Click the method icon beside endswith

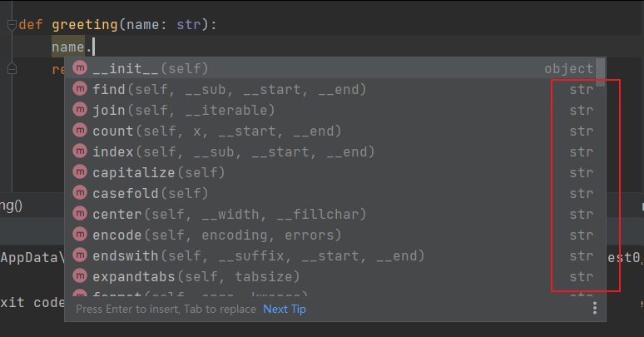[x=80, y=255]
